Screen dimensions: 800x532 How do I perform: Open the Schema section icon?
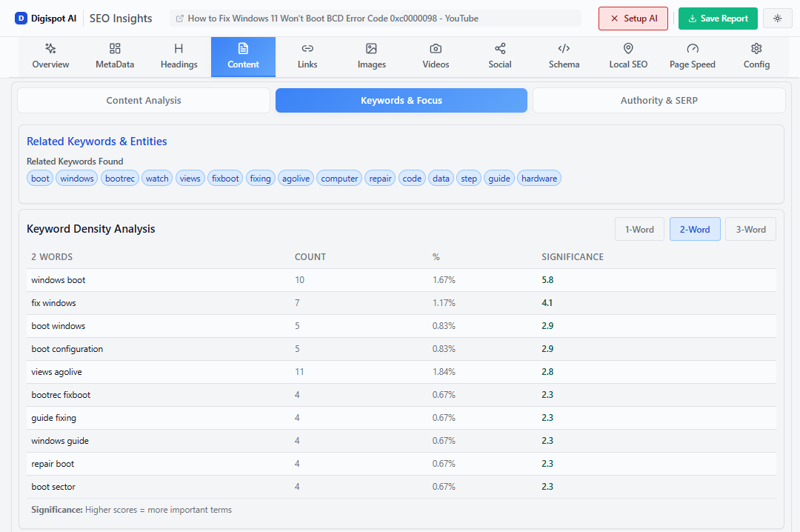[564, 48]
